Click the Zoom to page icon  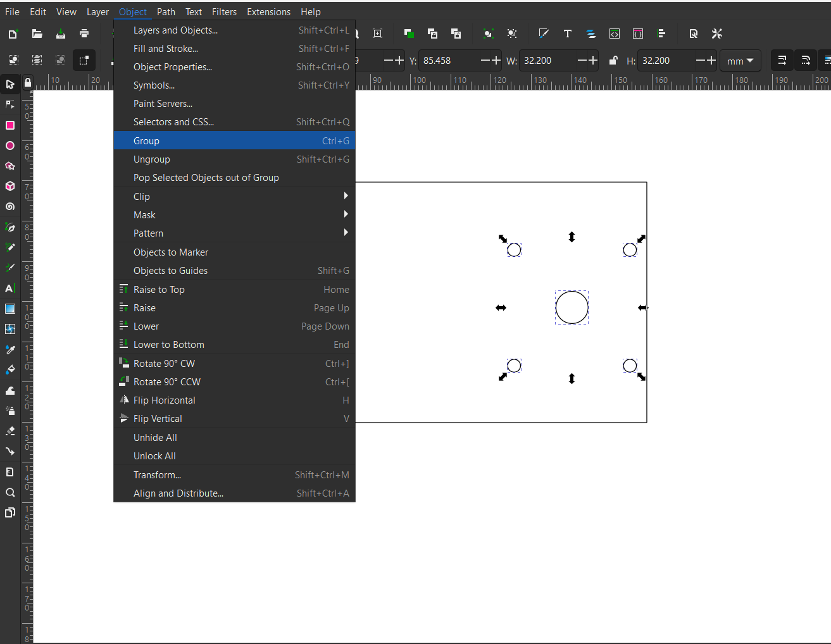[x=378, y=34]
